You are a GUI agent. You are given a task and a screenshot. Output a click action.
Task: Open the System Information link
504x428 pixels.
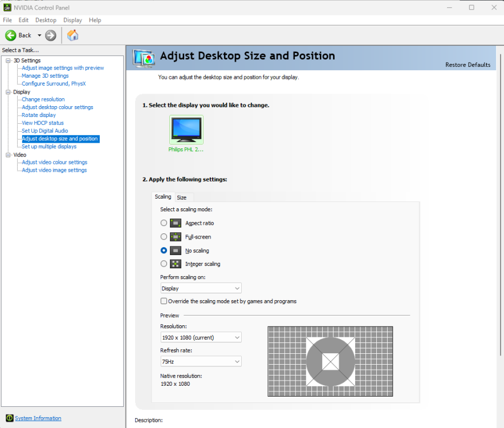click(x=38, y=418)
